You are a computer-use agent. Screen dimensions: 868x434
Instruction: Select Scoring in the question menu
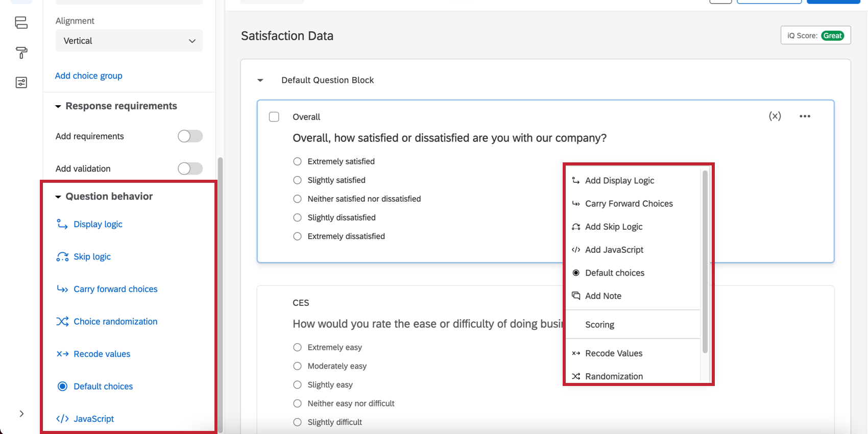599,325
